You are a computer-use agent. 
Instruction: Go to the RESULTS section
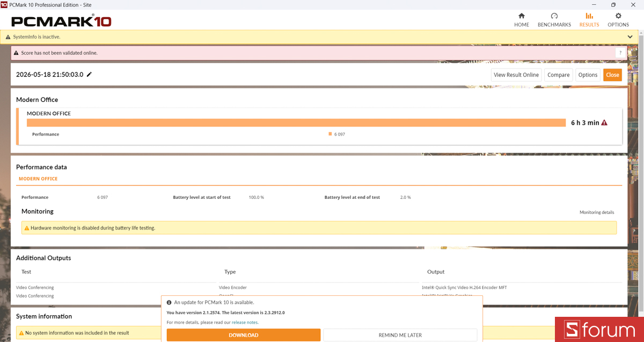(589, 20)
